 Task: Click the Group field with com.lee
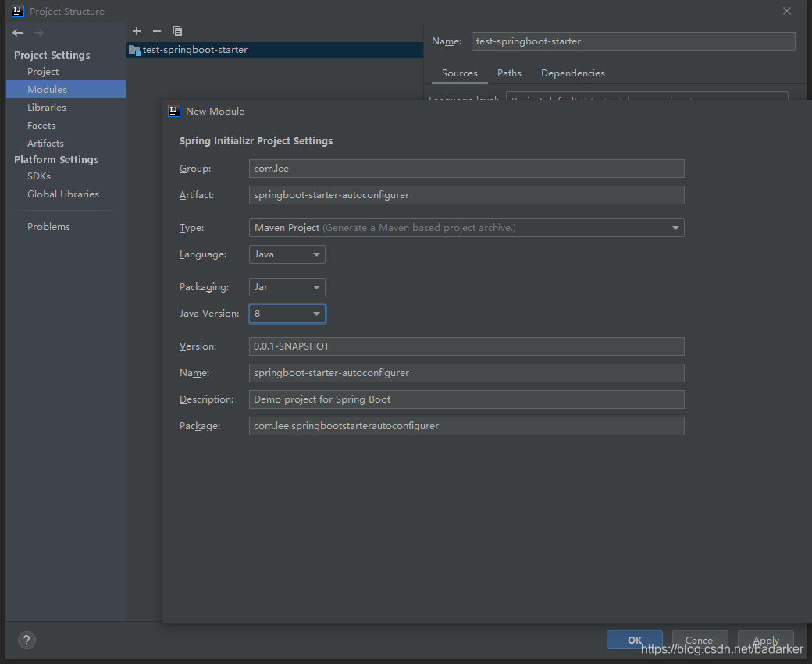click(466, 169)
